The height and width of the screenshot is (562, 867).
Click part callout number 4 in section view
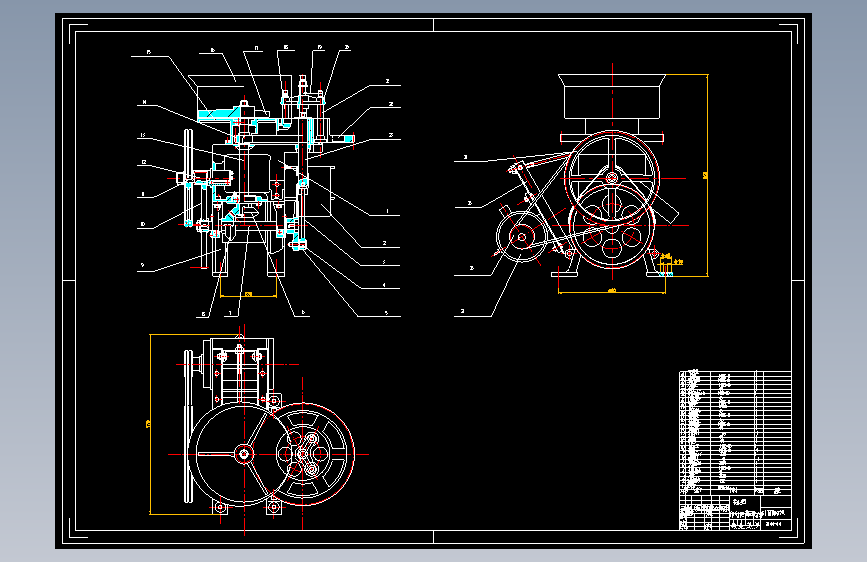tap(384, 285)
